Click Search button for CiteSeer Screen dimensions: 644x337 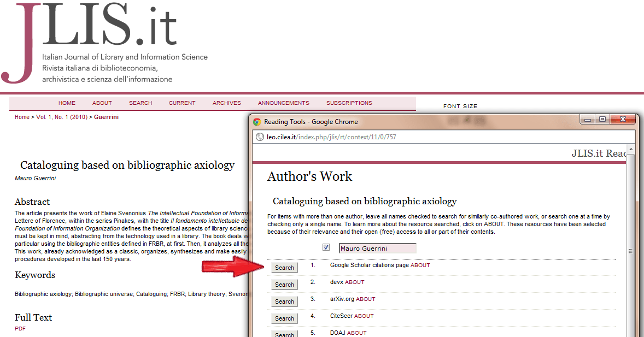pos(284,318)
